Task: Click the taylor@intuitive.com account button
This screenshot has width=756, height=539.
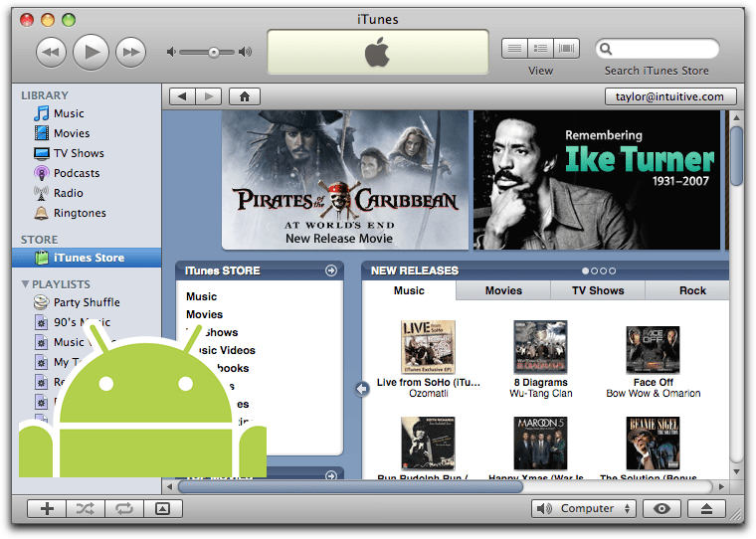Action: 670,96
